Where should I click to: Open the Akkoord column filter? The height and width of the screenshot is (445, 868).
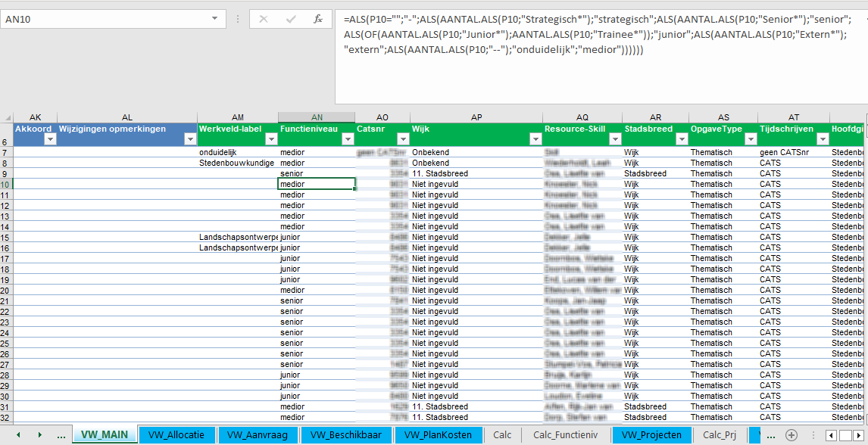tap(49, 139)
